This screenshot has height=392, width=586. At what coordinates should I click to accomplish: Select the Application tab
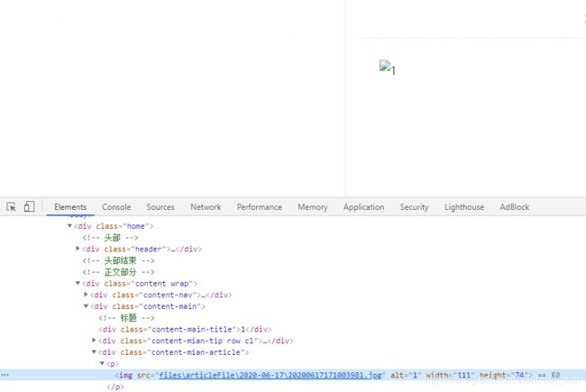(363, 207)
